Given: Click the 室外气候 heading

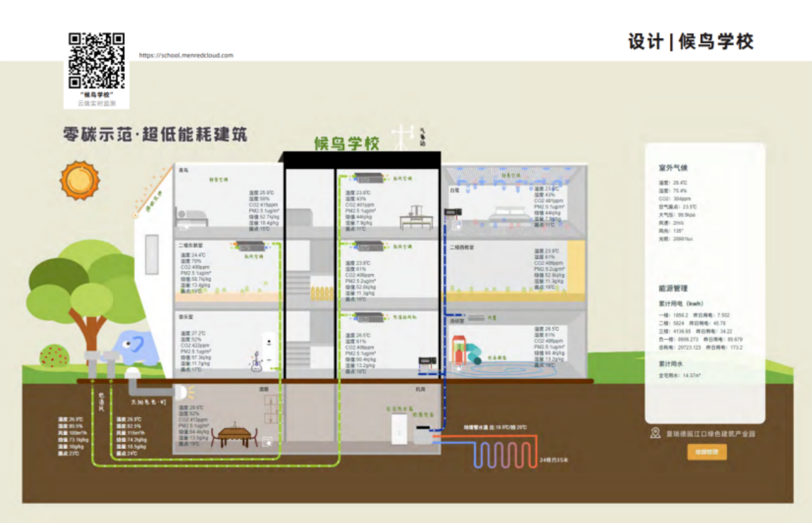Looking at the screenshot, I should tap(673, 168).
